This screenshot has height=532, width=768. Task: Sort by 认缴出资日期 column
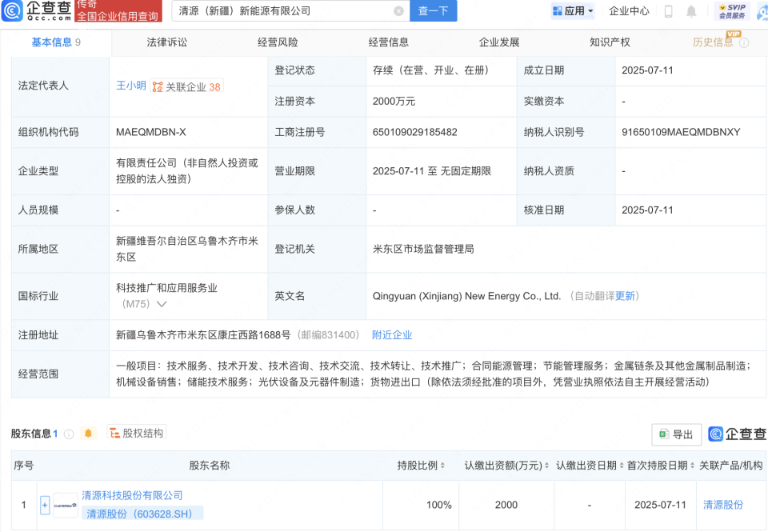[x=622, y=466]
